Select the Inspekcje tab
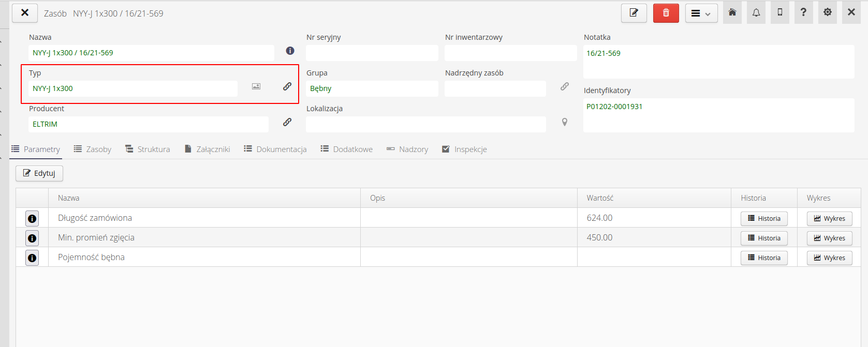 coord(464,149)
